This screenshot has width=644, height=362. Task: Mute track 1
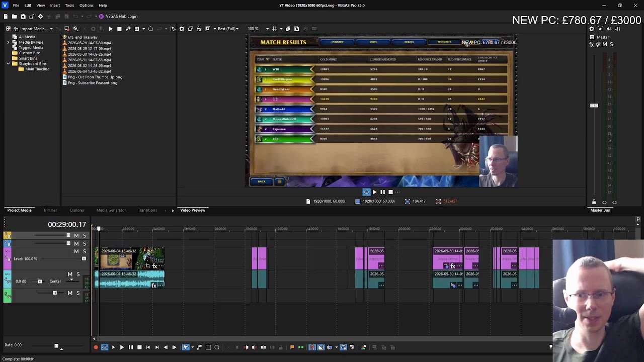click(76, 236)
